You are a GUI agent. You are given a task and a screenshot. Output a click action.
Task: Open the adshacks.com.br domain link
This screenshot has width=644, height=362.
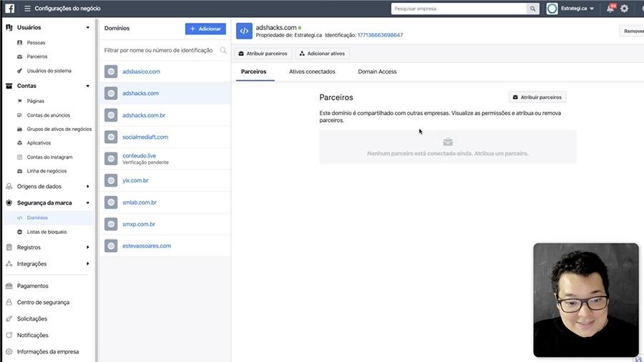(144, 115)
